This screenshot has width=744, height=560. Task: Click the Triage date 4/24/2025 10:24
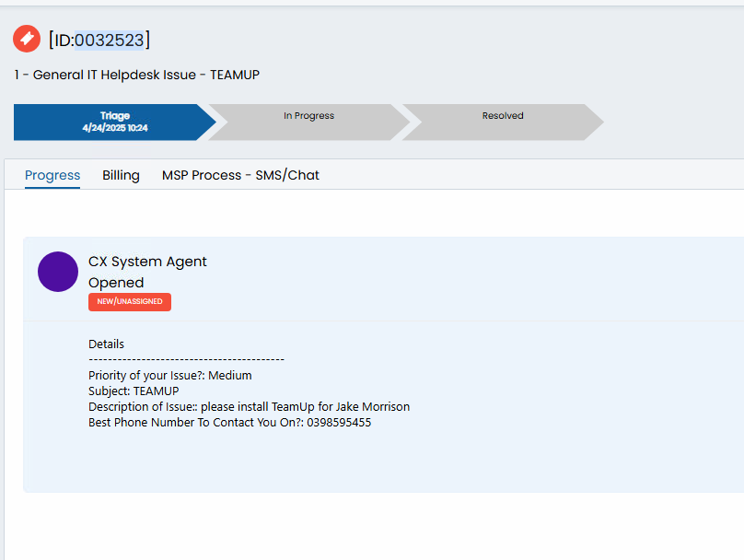(115, 128)
